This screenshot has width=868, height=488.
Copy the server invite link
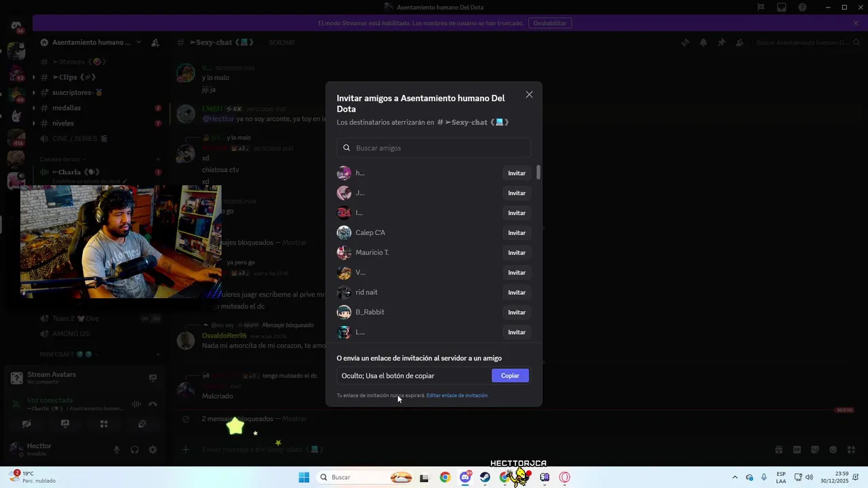click(x=510, y=375)
